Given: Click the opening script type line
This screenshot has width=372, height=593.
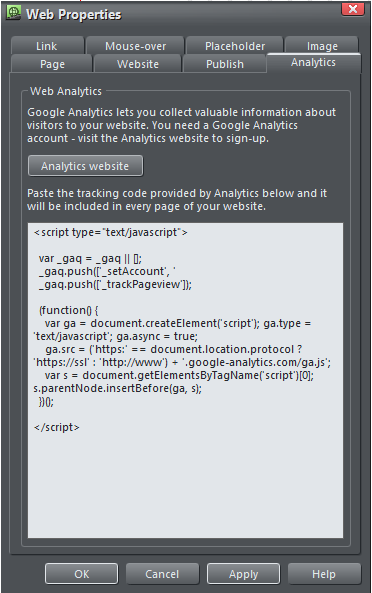Looking at the screenshot, I should point(111,232).
